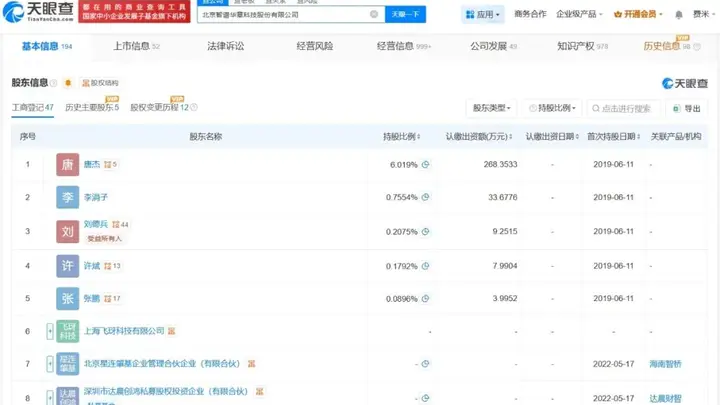Open shareholder 李涓子 profile link
The height and width of the screenshot is (405, 720).
click(96, 197)
